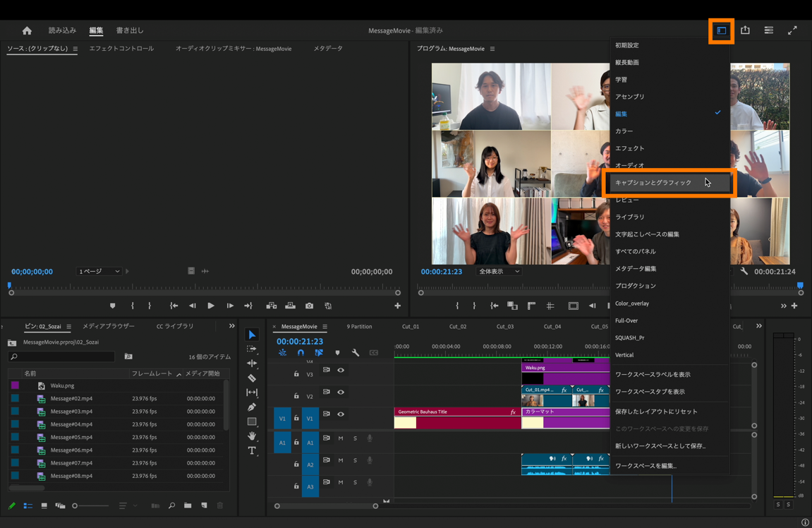Viewport: 812px width, 528px height.
Task: Choose キャプションとグラフィック workspace
Action: click(653, 183)
